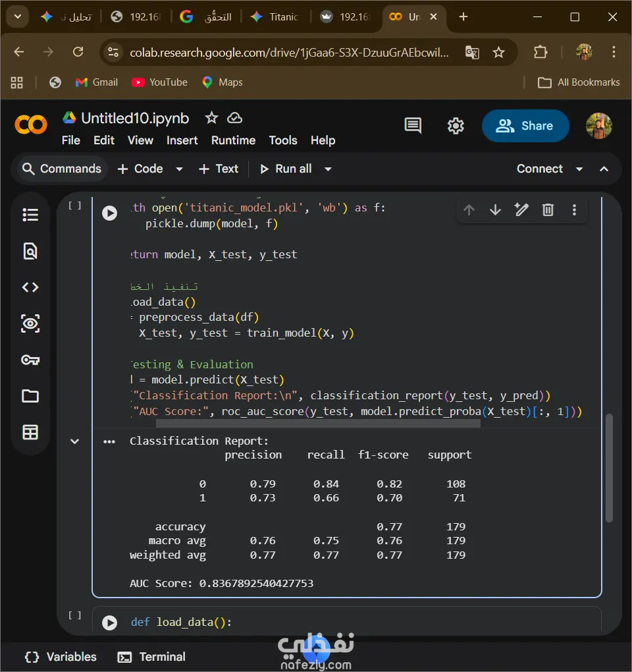Open the Help menu

point(323,140)
